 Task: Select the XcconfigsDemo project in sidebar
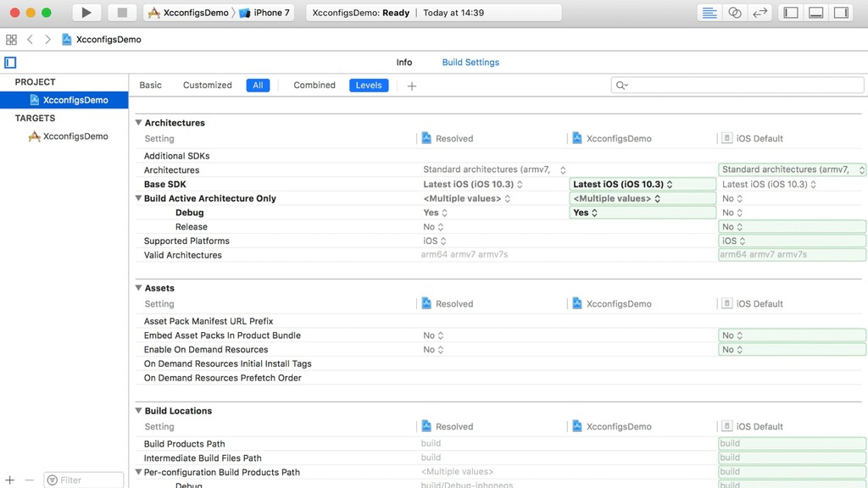64,100
